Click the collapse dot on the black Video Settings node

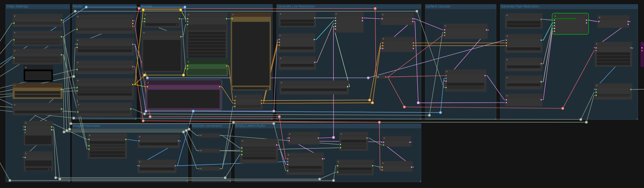click(x=26, y=68)
